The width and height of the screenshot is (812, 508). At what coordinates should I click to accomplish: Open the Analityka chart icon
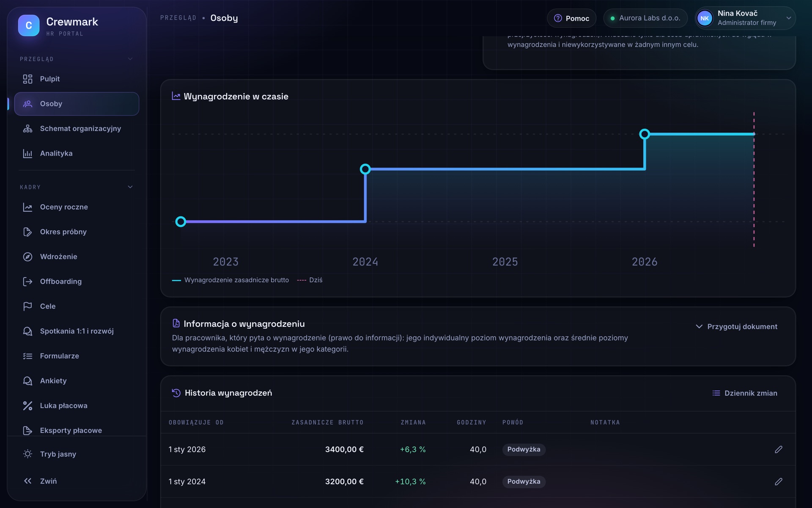point(27,154)
